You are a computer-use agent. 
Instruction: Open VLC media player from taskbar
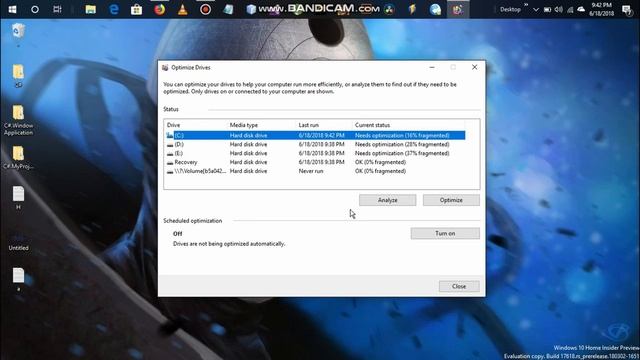coord(182,9)
